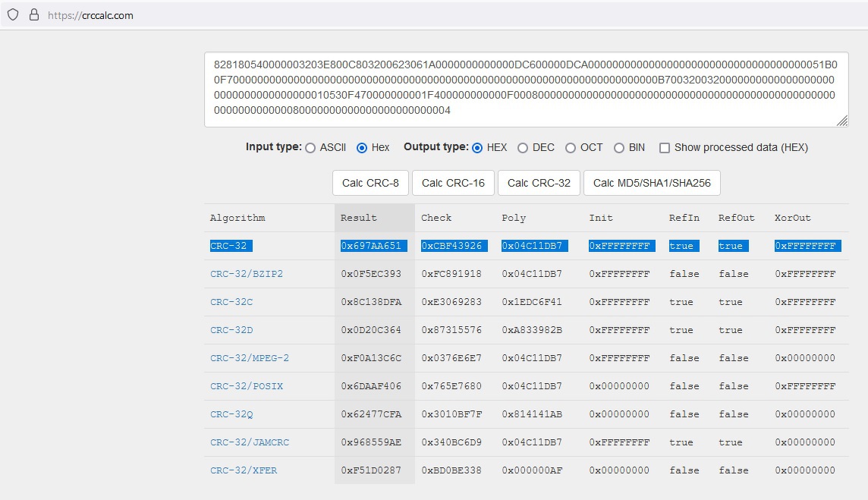Open the CRC-32D algorithm link
This screenshot has height=500, width=868.
231,330
